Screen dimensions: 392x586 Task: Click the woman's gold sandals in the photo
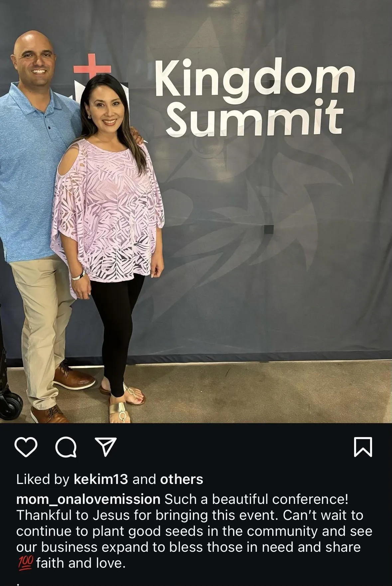pos(124,404)
